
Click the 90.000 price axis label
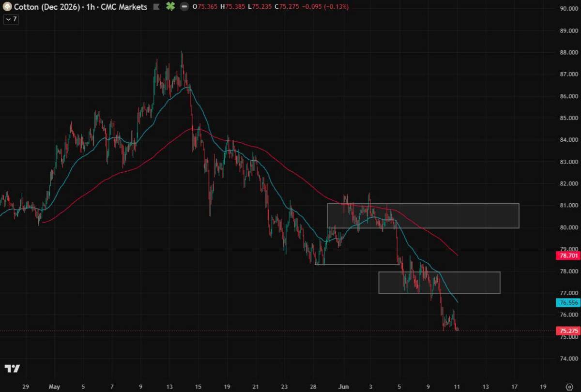click(569, 8)
